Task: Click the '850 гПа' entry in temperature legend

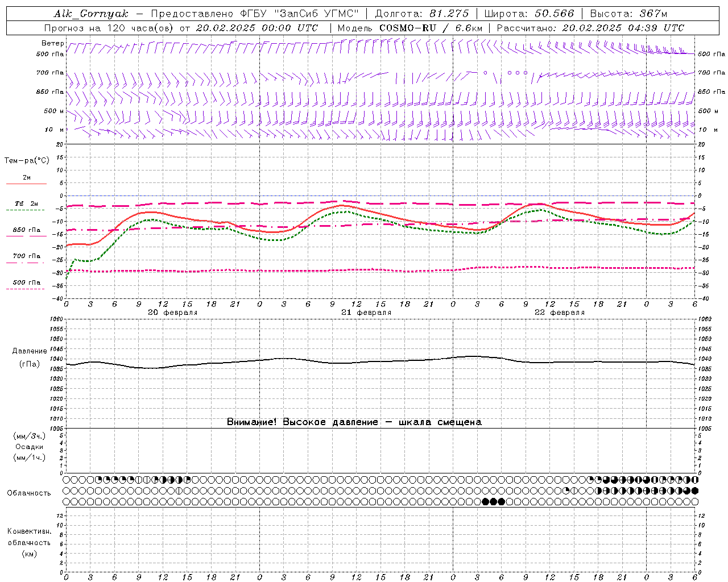Action: (26, 230)
